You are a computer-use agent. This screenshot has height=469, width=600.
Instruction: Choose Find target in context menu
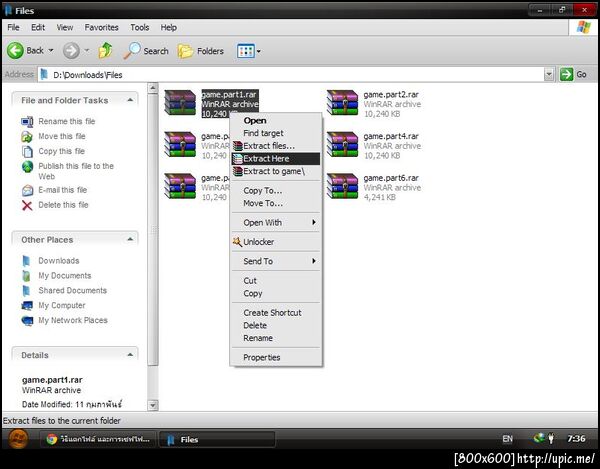pos(276,133)
